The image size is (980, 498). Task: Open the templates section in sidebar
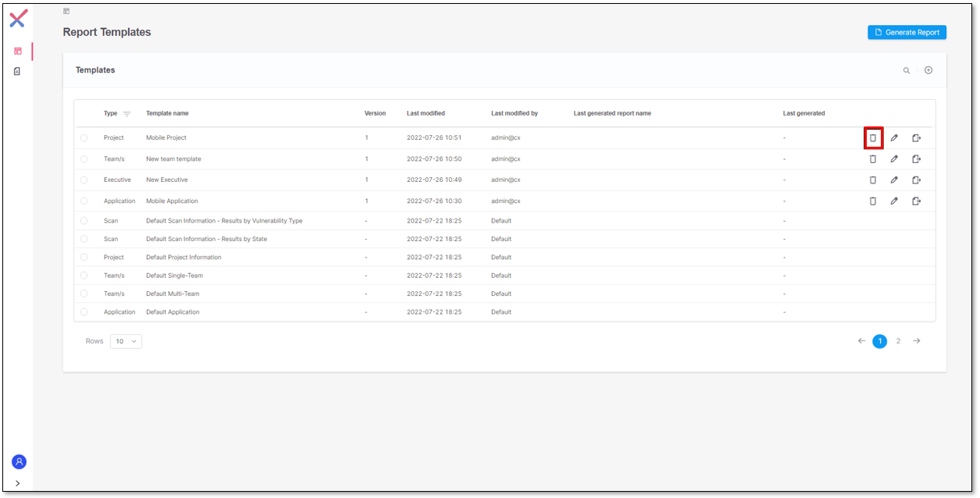click(18, 52)
